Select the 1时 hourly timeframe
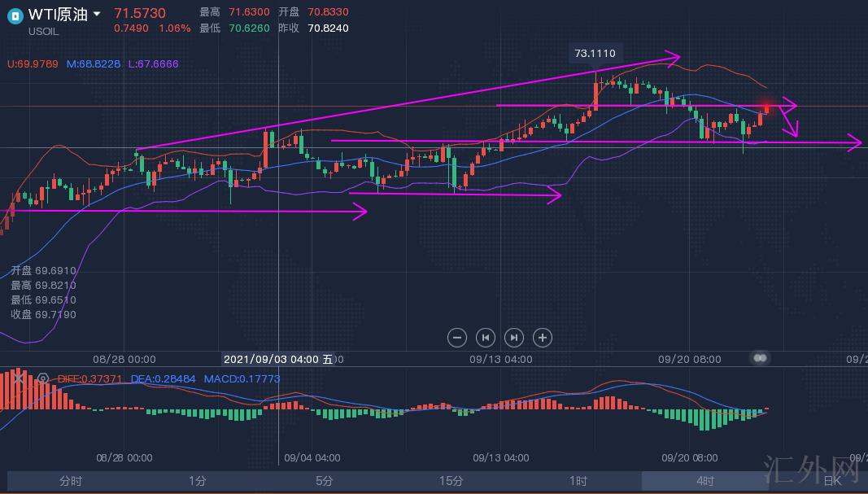 tap(578, 481)
